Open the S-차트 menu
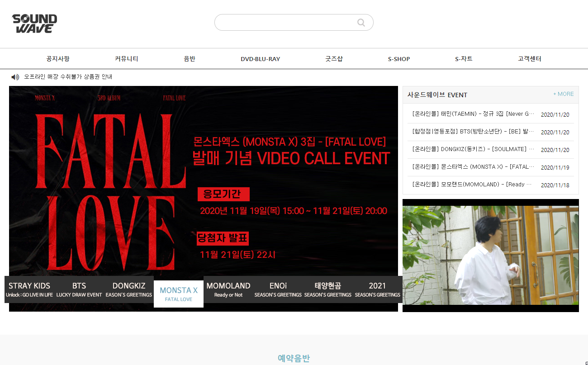588x365 pixels. click(464, 59)
